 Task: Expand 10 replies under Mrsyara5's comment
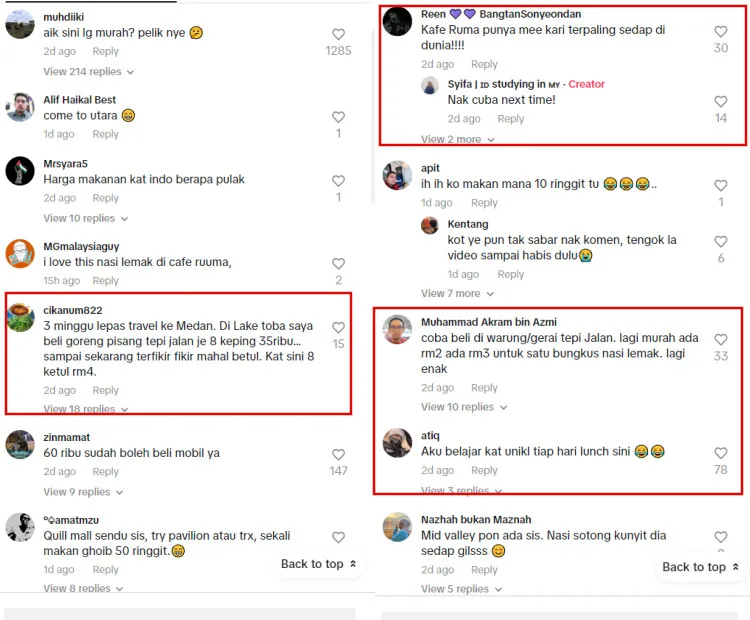click(x=85, y=218)
